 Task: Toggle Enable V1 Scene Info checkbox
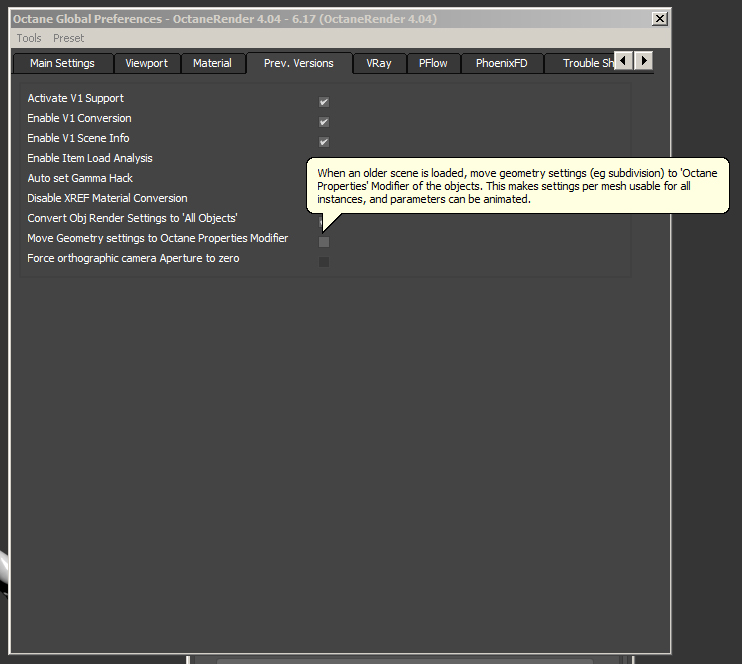(324, 142)
